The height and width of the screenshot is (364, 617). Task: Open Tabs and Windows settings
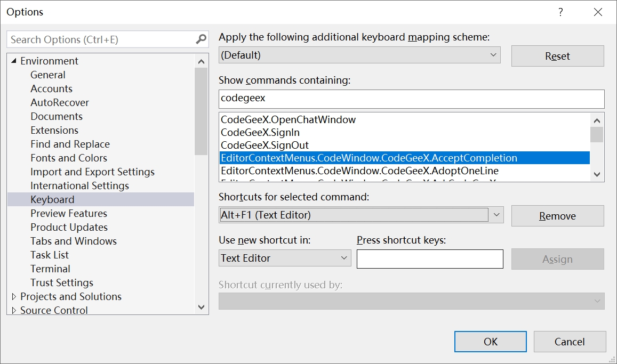click(x=74, y=241)
